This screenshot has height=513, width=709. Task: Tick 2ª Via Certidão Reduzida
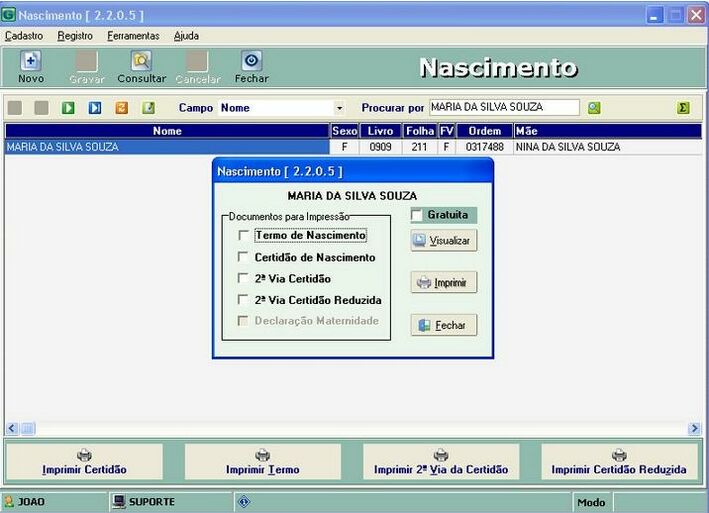point(243,300)
